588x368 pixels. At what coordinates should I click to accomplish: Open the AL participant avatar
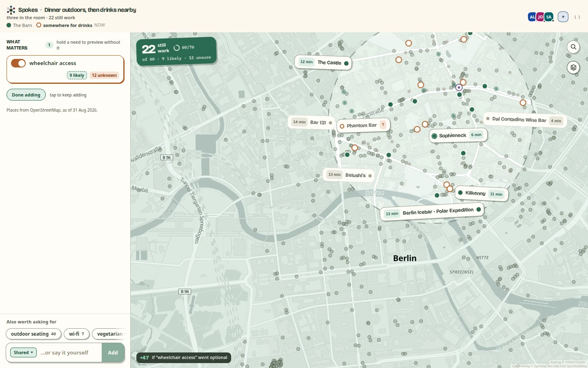click(x=532, y=17)
